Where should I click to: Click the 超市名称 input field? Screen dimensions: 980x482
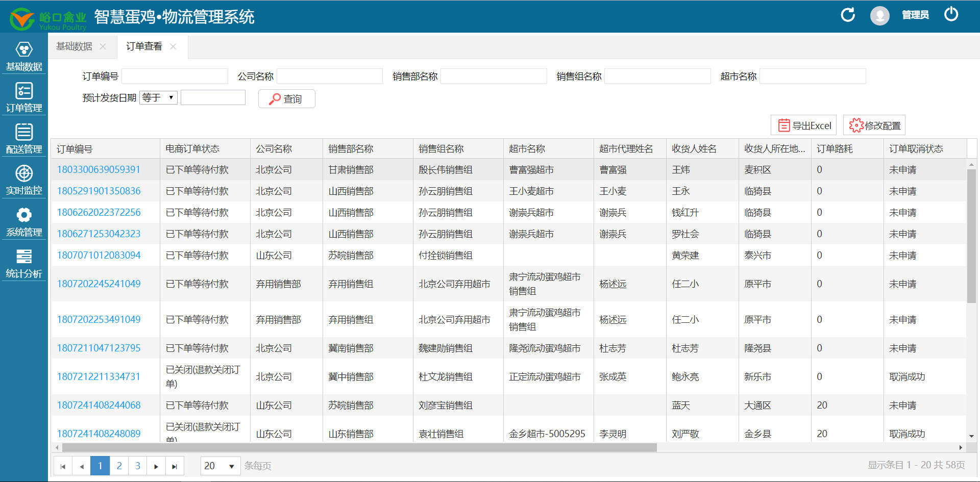coord(813,76)
